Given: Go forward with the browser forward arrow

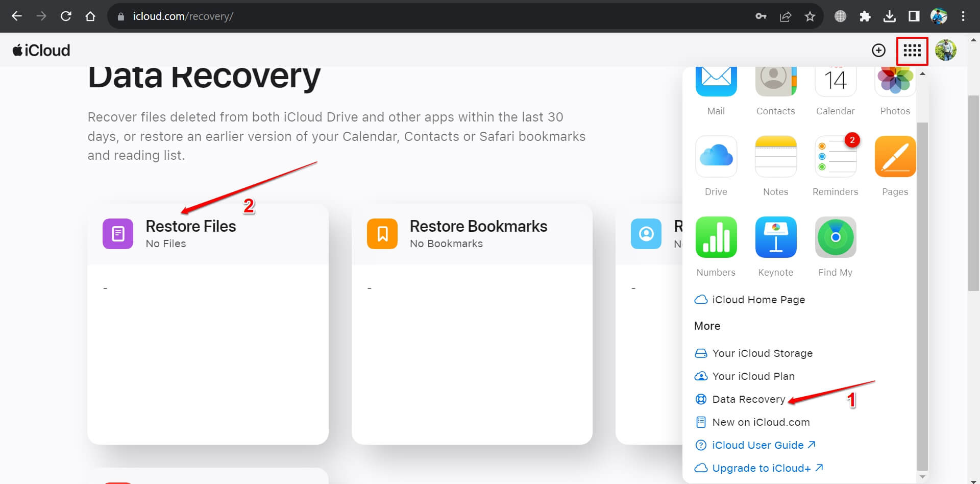Looking at the screenshot, I should click(41, 16).
